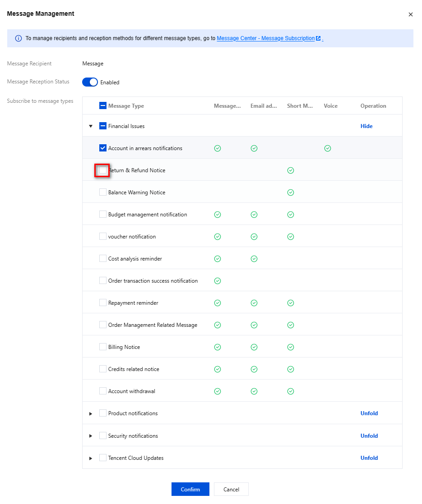Click Email check icon for Cost analysis reminder
Viewport: 422px width, 504px height.
point(254,259)
